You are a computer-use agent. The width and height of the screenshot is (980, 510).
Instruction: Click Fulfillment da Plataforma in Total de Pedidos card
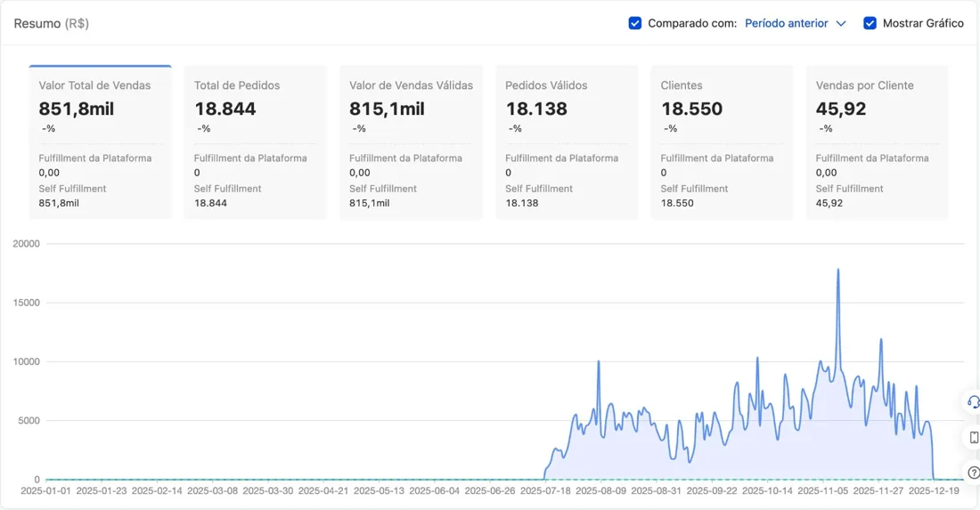250,158
